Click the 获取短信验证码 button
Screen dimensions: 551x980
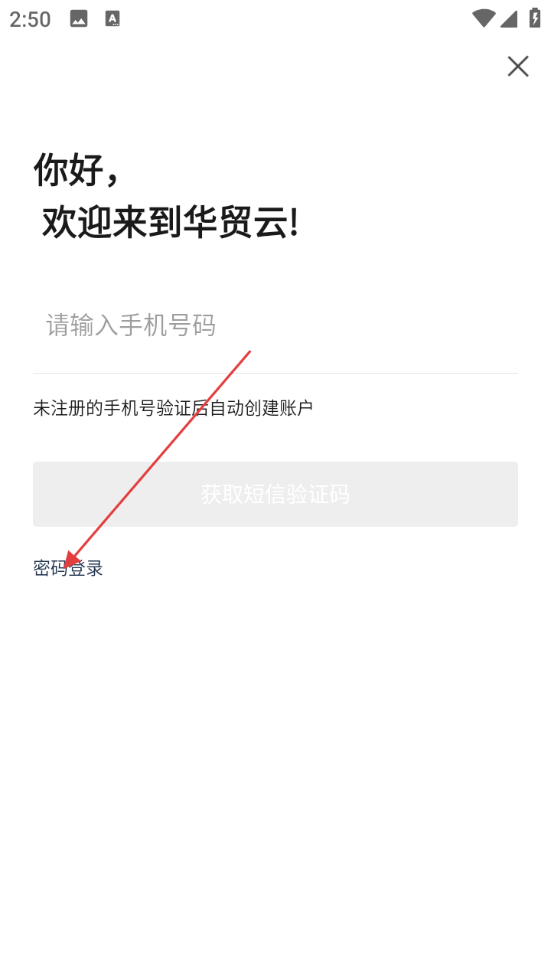tap(275, 494)
